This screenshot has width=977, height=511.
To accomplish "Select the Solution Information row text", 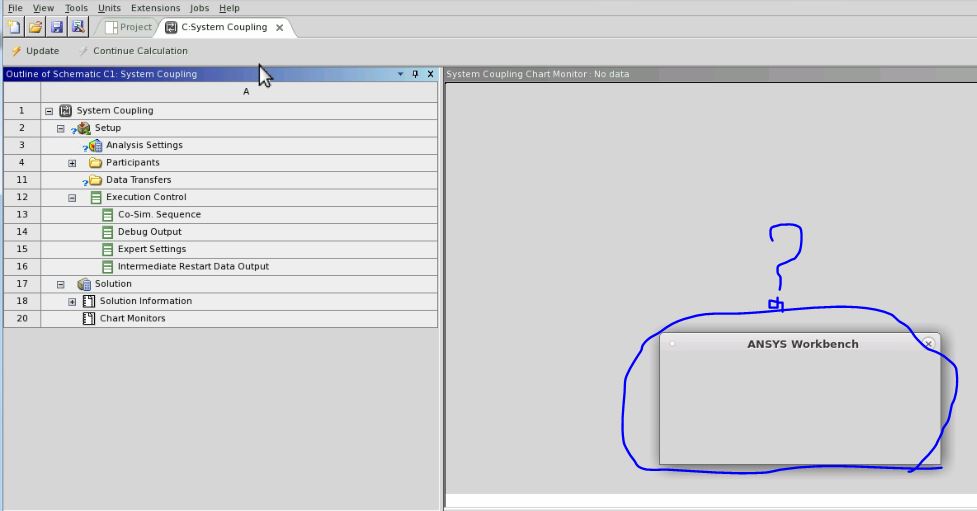I will pos(146,301).
